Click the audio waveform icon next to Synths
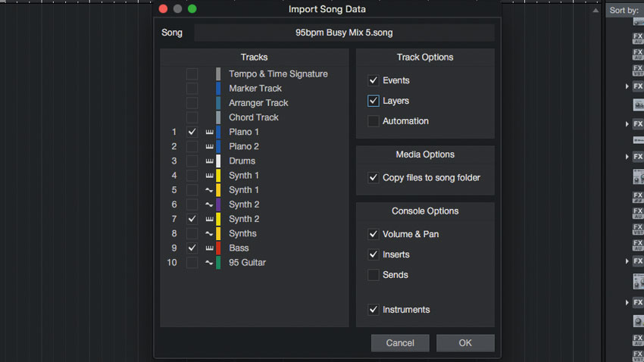 click(209, 233)
